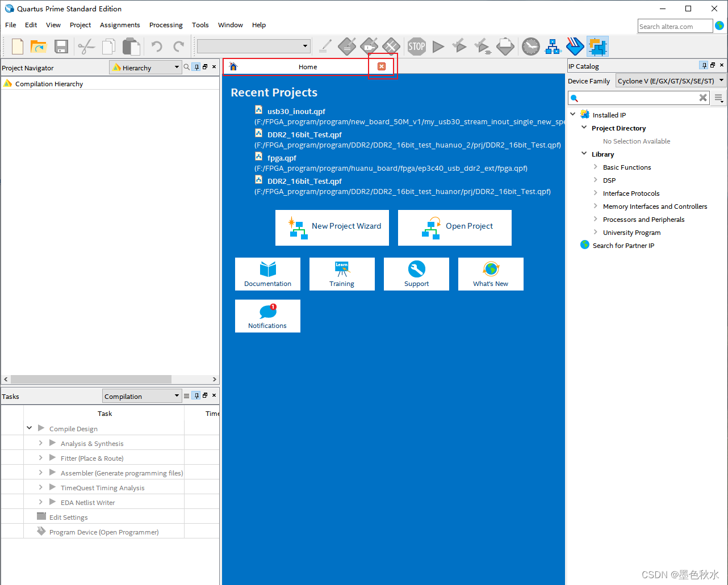728x585 pixels.
Task: Search icon in Project Navigator header
Action: pyautogui.click(x=186, y=67)
